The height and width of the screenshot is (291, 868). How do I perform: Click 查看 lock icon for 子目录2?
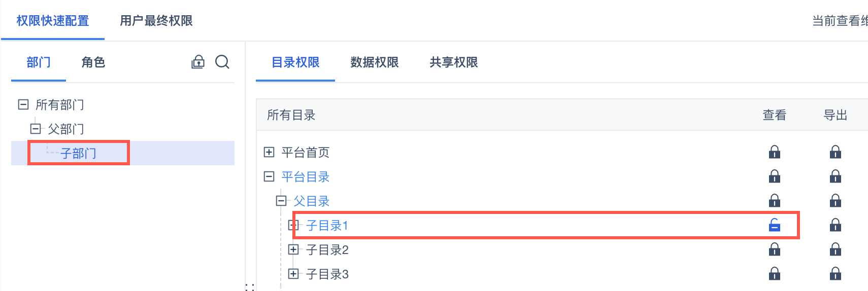pyautogui.click(x=775, y=249)
